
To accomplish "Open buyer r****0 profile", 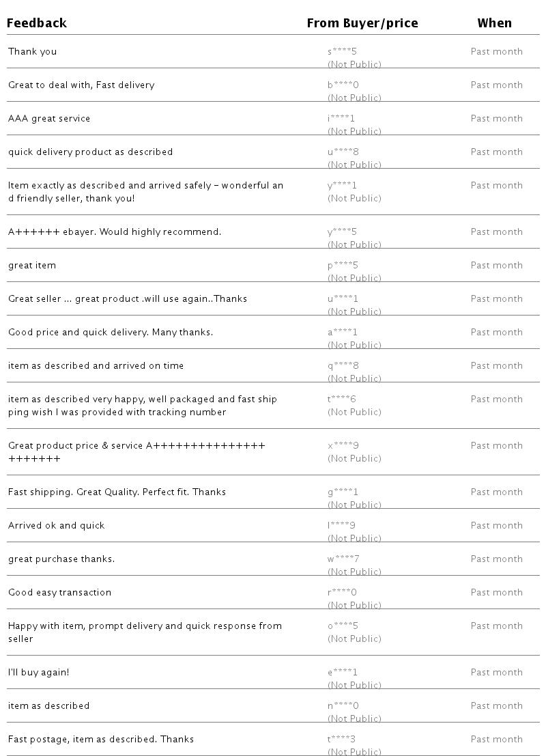I will [342, 592].
